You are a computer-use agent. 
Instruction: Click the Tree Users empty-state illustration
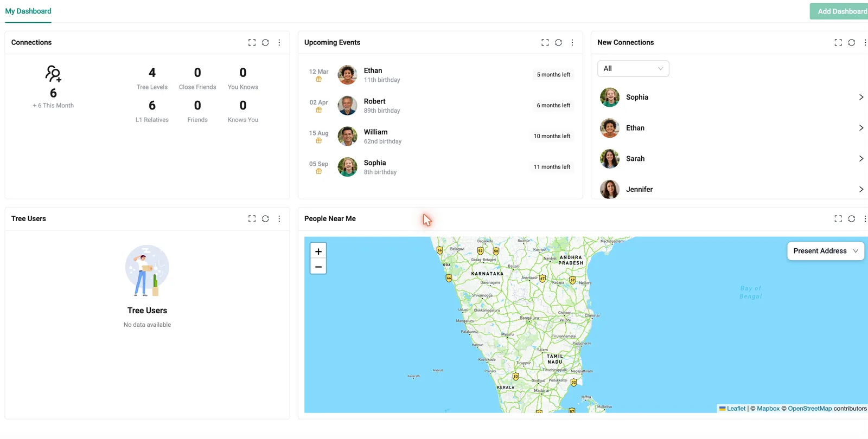[x=147, y=270]
